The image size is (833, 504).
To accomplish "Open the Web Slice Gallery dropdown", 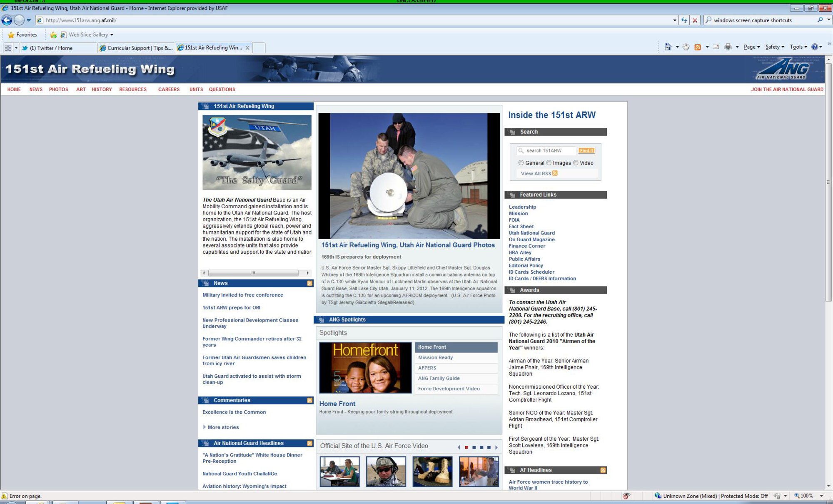I will tap(112, 35).
